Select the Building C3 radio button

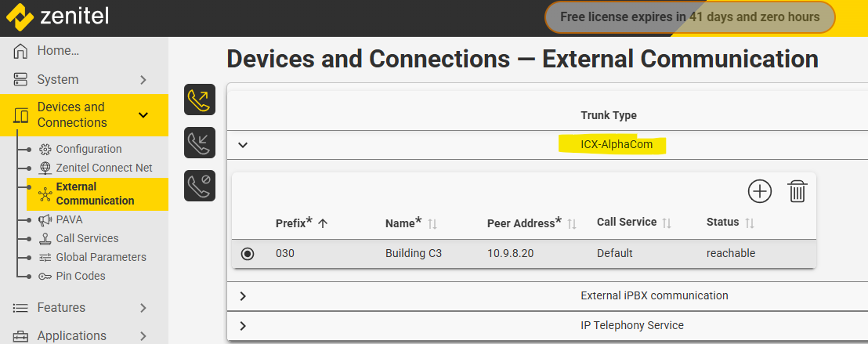tap(248, 253)
